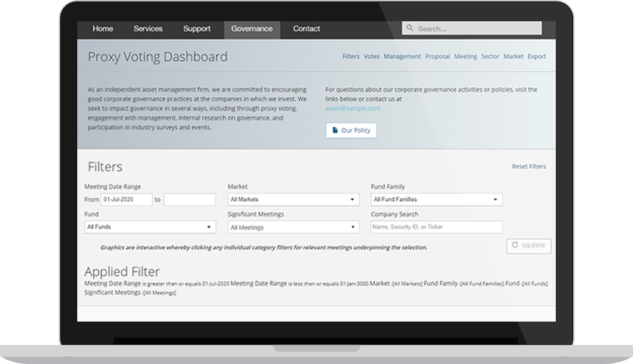Go to the Home menu
Screen dimensions: 633x364
pyautogui.click(x=103, y=29)
